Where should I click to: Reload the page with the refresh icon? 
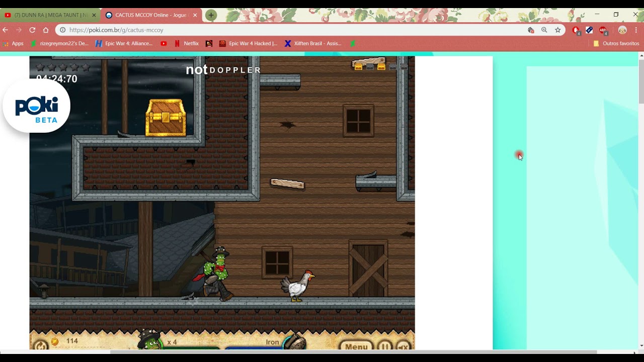32,30
